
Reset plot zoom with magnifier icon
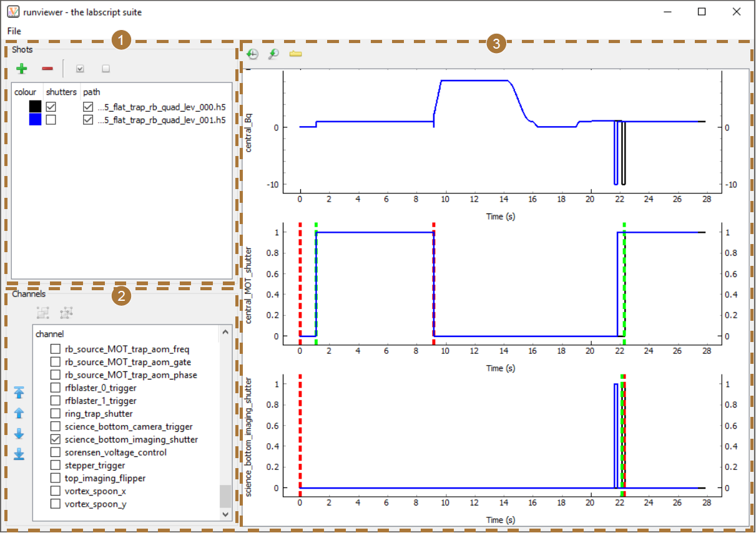click(273, 54)
